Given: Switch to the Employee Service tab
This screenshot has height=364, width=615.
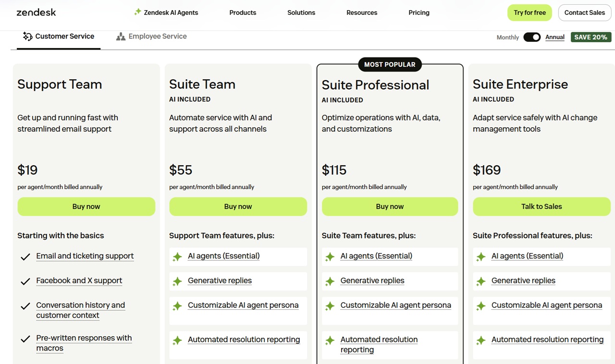Looking at the screenshot, I should pos(151,36).
